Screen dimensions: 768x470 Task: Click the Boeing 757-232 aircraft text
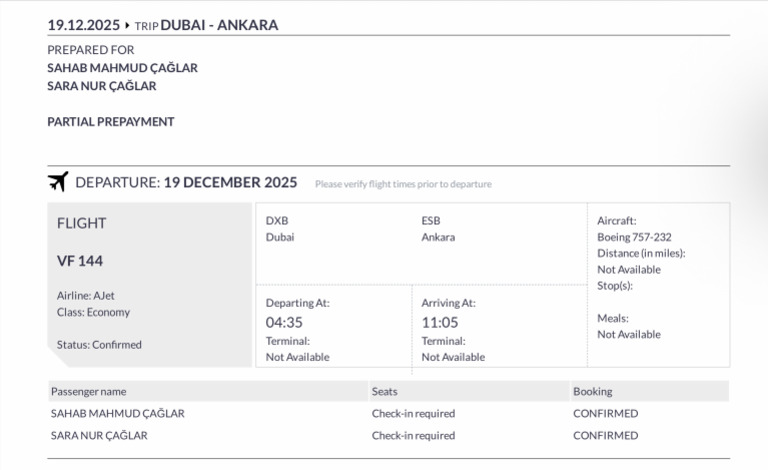click(x=634, y=237)
